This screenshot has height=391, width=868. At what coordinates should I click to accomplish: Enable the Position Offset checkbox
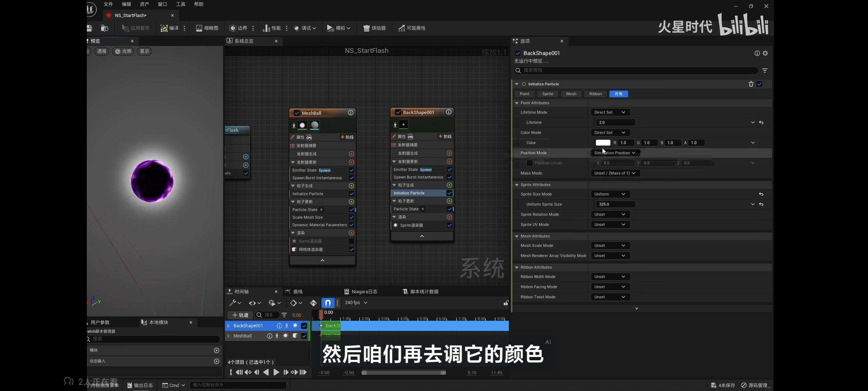[x=529, y=163]
